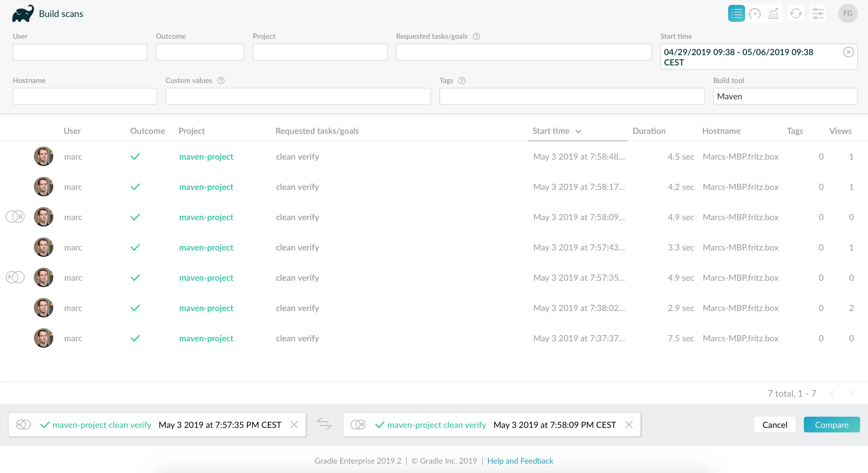Click marc's avatar in the 7:58:48 row
The height and width of the screenshot is (473, 868).
click(x=44, y=157)
